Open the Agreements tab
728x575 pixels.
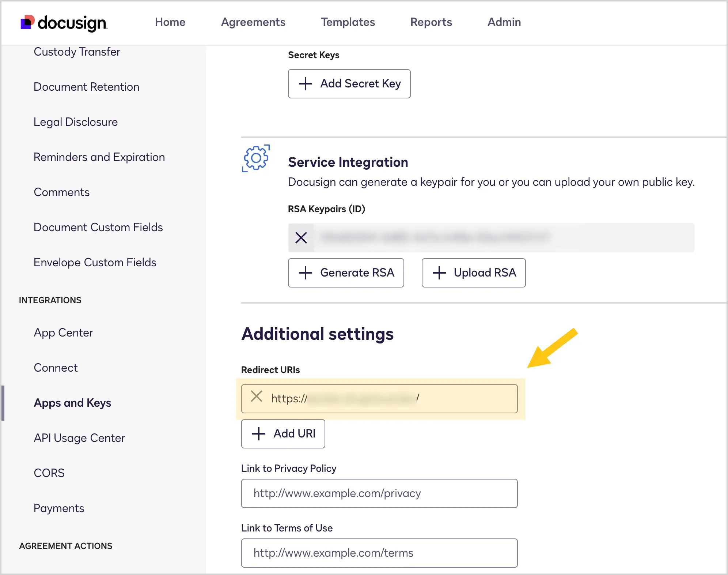point(253,22)
